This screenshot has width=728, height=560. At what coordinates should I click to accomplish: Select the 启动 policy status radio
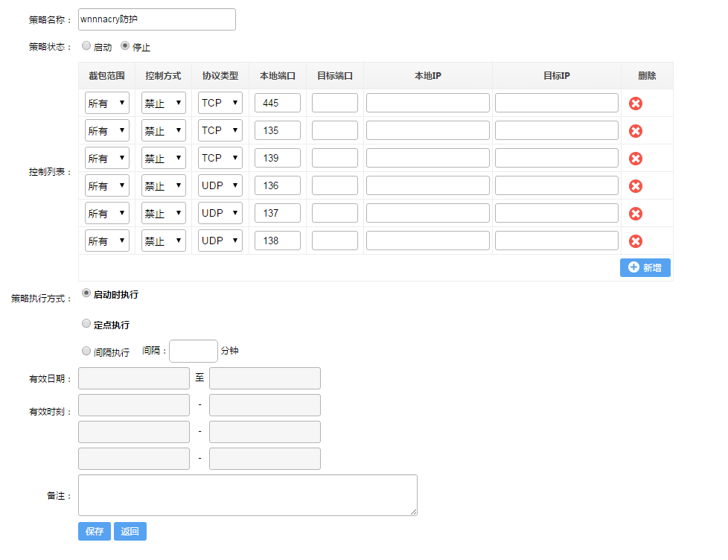(86, 45)
